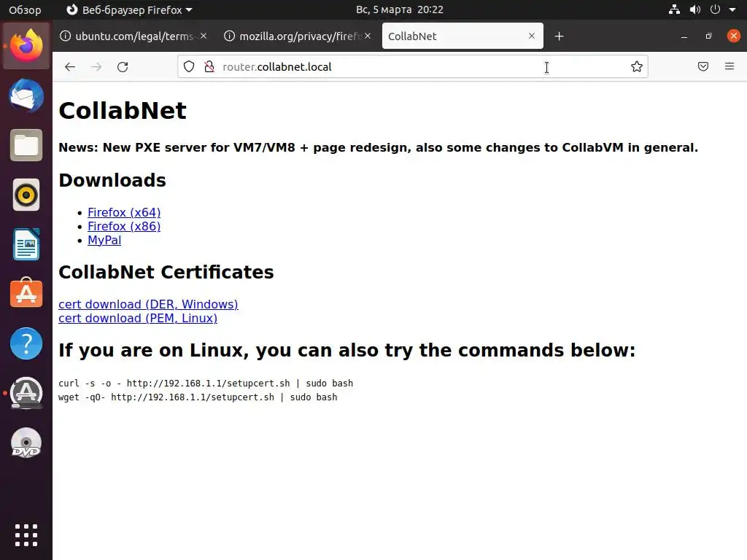Go back to the previous page
The image size is (747, 560).
pos(70,66)
